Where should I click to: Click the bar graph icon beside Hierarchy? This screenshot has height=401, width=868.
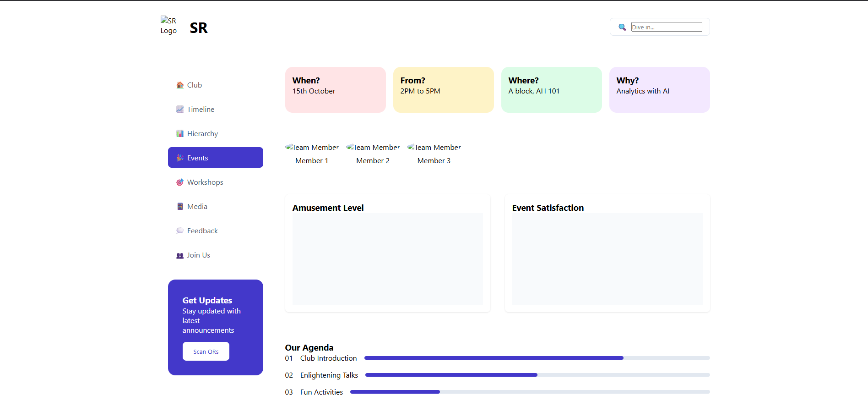coord(180,134)
